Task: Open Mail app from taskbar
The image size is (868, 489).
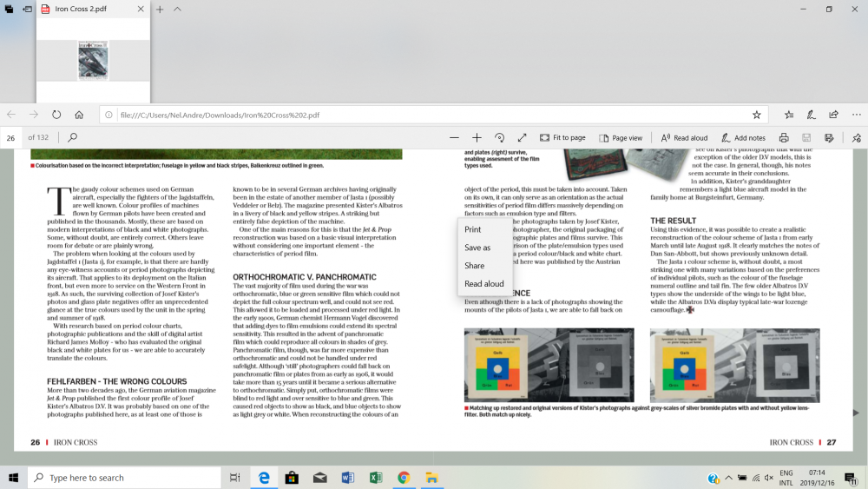Action: tap(320, 478)
